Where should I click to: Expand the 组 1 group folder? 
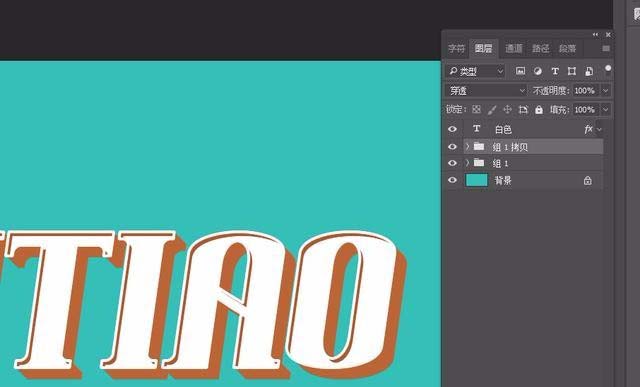(468, 163)
